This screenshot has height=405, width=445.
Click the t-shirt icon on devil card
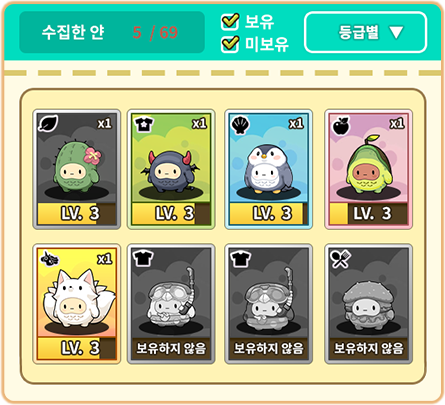[144, 124]
